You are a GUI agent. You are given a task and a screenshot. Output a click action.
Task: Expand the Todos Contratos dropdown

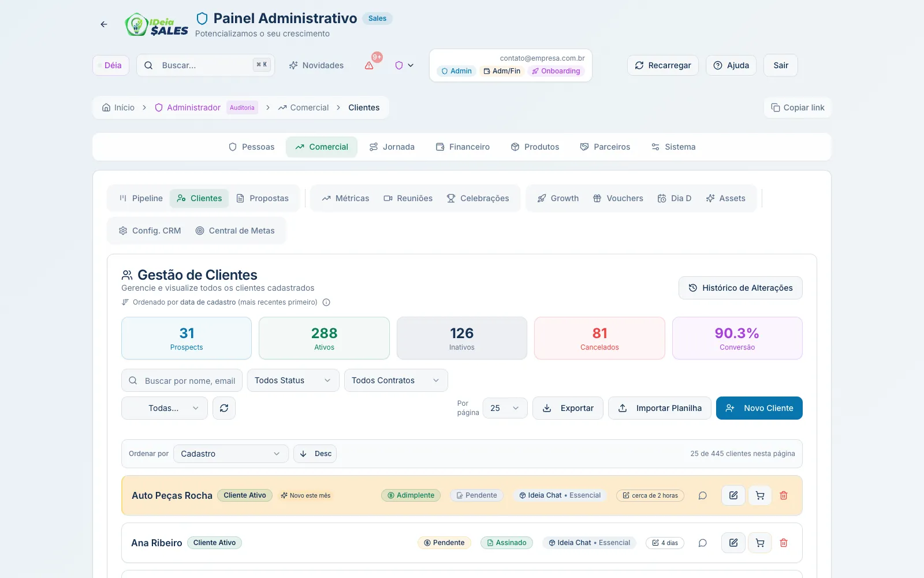(396, 380)
